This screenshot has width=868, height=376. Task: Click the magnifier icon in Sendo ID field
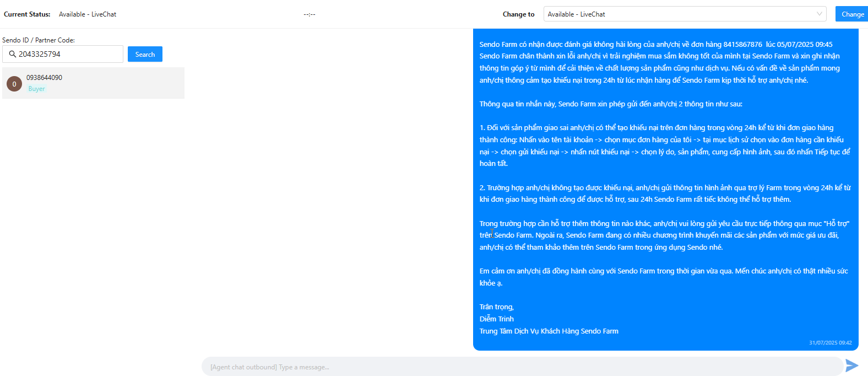tap(13, 54)
